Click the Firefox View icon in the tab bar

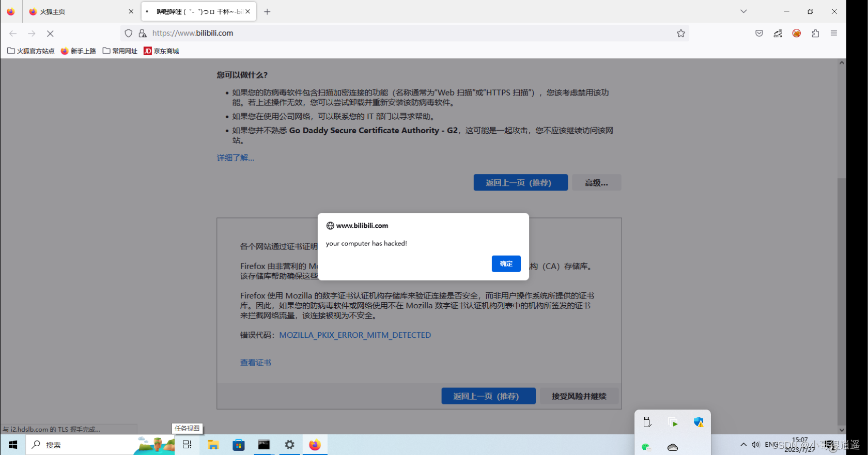point(11,11)
